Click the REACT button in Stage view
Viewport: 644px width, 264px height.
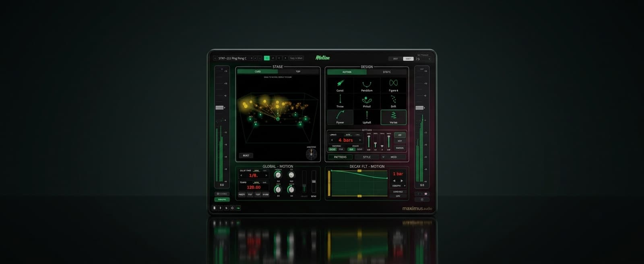(x=246, y=155)
